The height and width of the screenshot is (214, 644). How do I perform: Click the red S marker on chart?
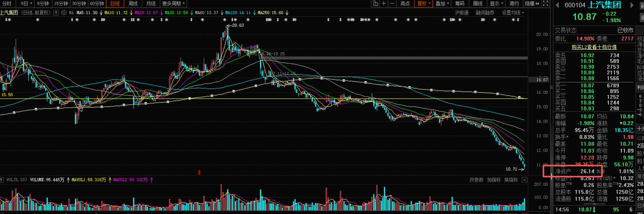click(200, 172)
